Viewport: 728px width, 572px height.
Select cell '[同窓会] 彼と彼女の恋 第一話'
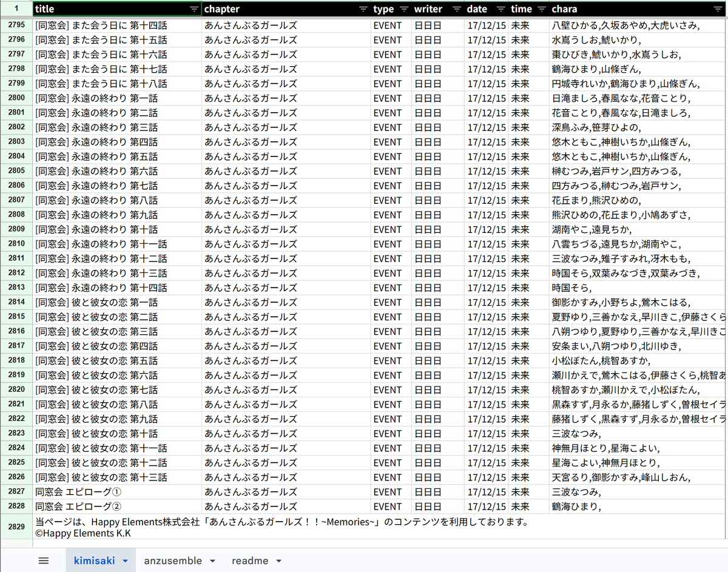click(117, 302)
